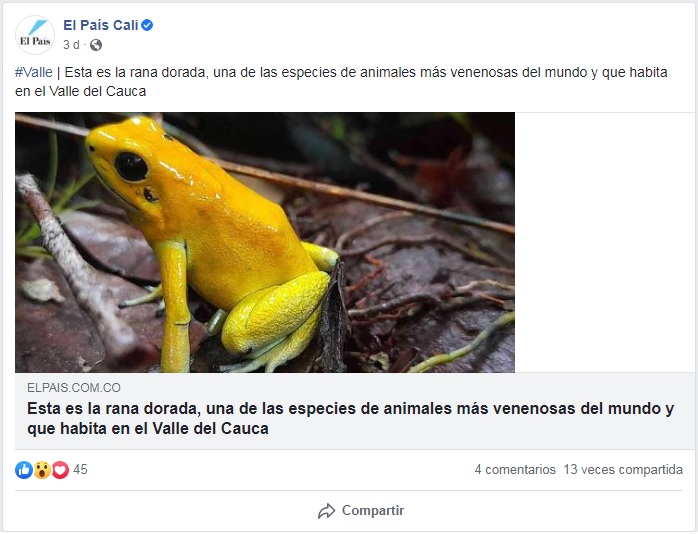Click the Like reaction thumbs-up icon
698x534 pixels.
[24, 470]
